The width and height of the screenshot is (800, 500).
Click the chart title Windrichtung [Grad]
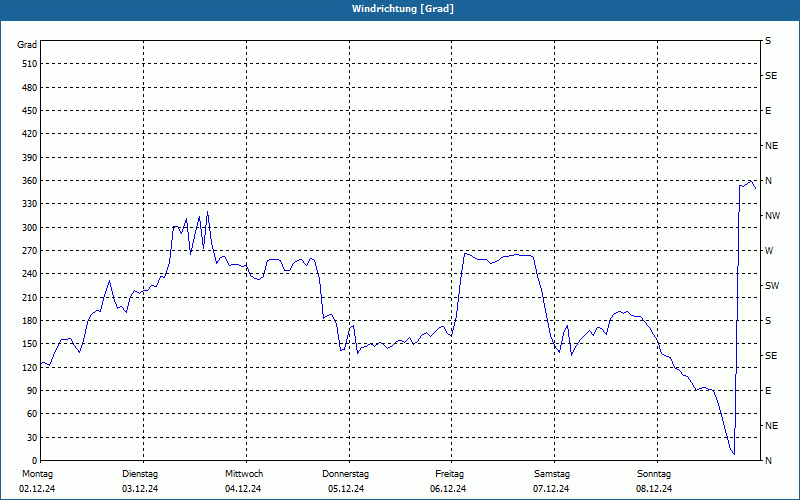point(403,9)
